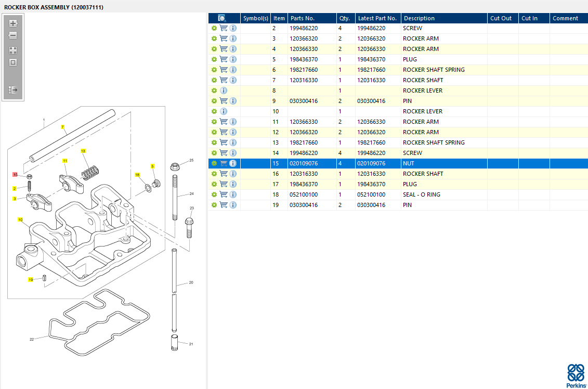
Task: Open info icon for item 8 ROCKER LEVER
Action: point(224,90)
